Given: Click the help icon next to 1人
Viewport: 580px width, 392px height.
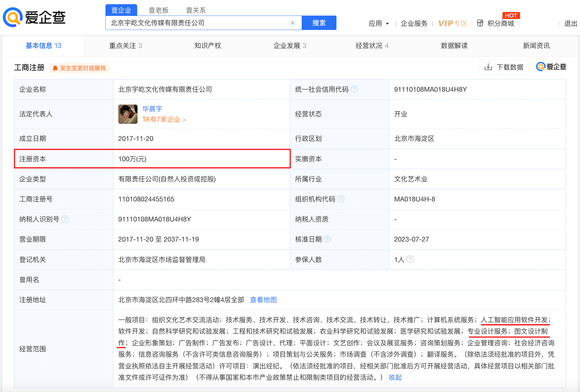Looking at the screenshot, I should 410,259.
